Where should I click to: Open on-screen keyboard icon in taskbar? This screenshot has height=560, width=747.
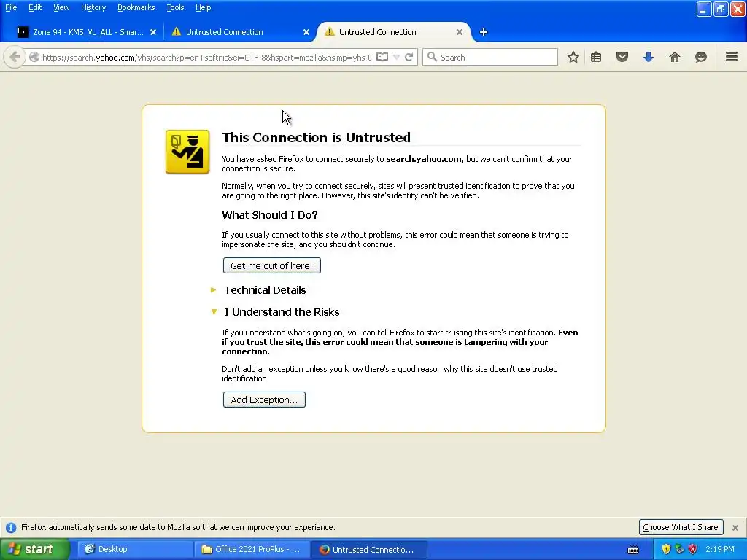[633, 550]
